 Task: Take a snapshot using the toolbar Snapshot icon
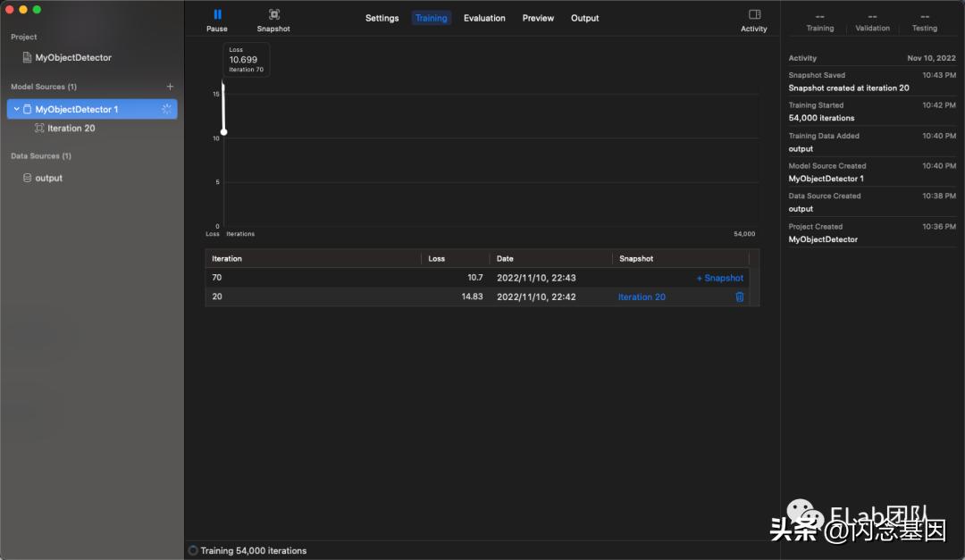273,14
